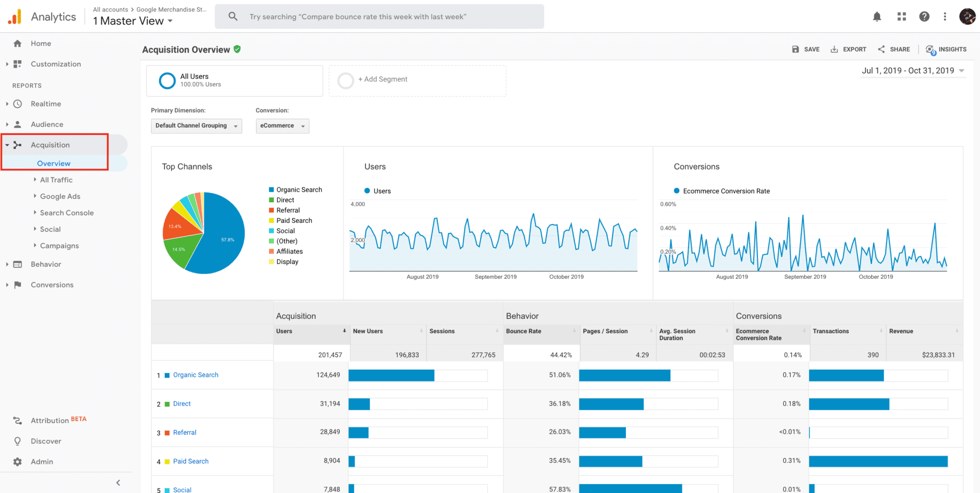The width and height of the screenshot is (980, 493).
Task: Click the analytics search input field
Action: point(379,17)
